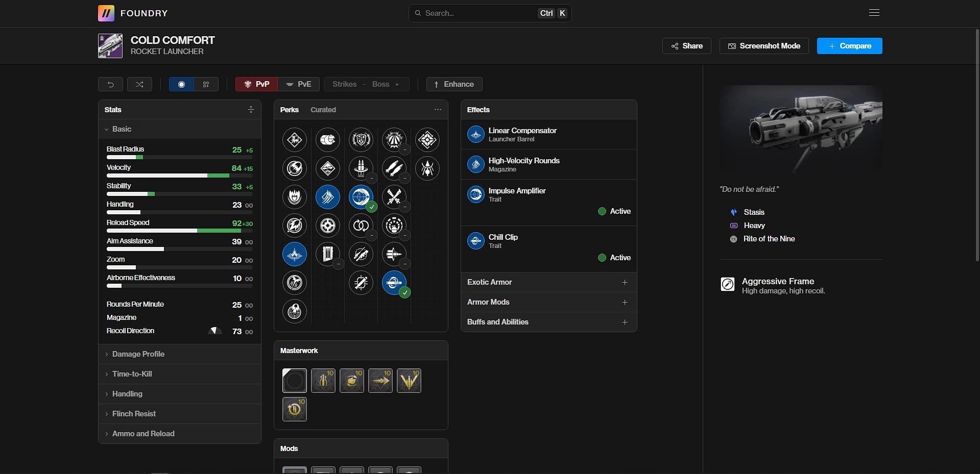Toggle the PvP mode
The width and height of the screenshot is (980, 474).
256,84
